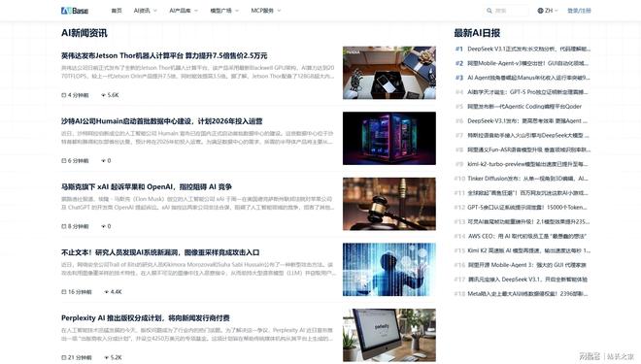Open the Perplexity AI article headline
Image resolution: width=641 pixels, height=364 pixels.
click(145, 317)
